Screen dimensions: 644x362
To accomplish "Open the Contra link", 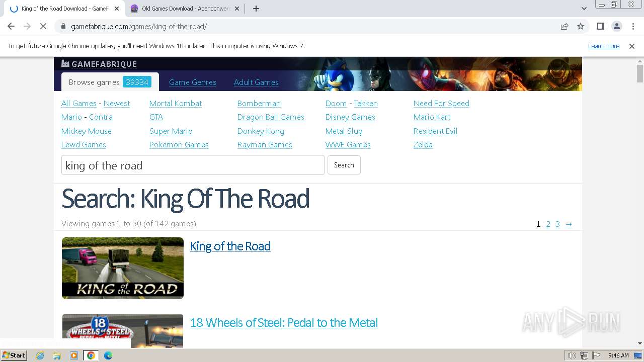I will (101, 117).
